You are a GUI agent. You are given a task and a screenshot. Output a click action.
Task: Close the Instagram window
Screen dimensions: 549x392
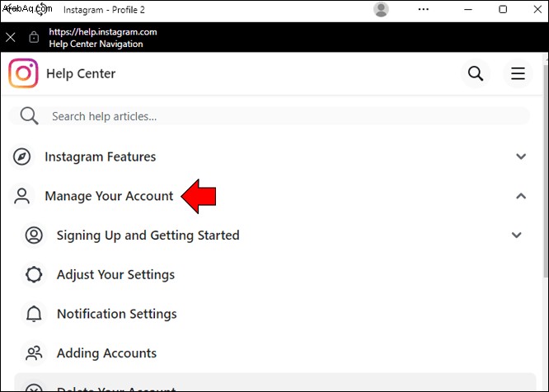[x=537, y=9]
